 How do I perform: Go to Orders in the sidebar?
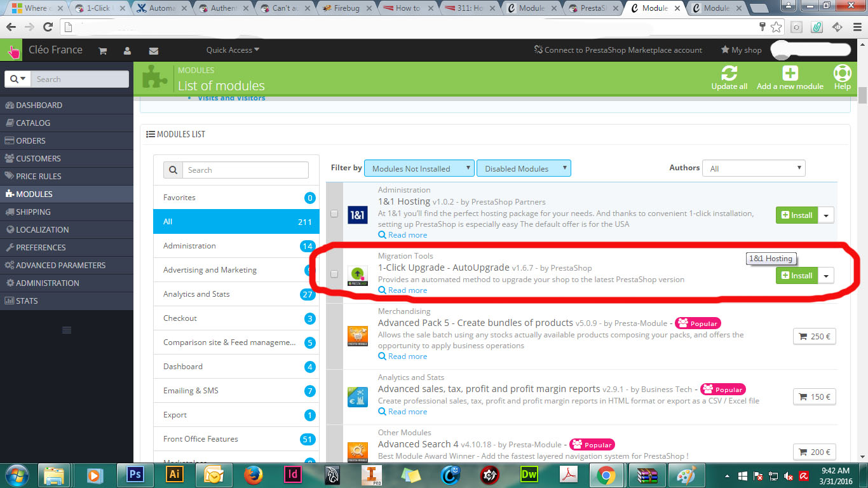pos(67,140)
